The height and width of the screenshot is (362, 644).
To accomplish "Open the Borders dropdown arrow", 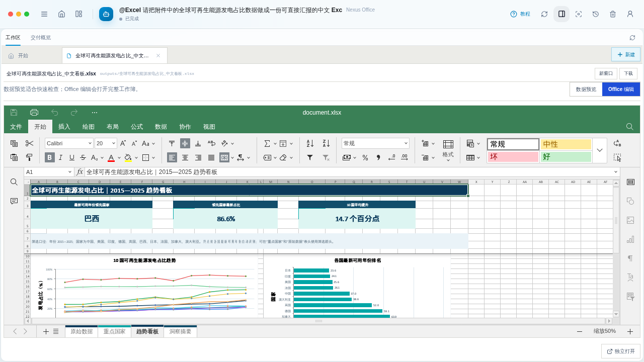I will 154,157.
